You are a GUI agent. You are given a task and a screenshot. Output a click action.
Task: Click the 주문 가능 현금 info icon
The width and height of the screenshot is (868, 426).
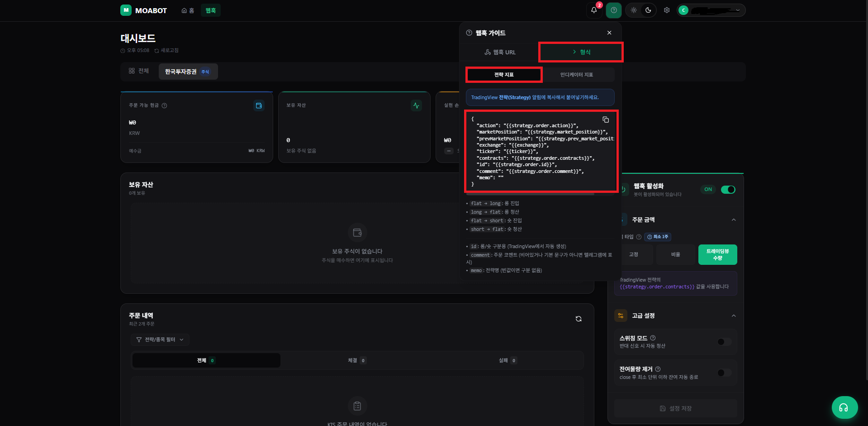(x=164, y=105)
